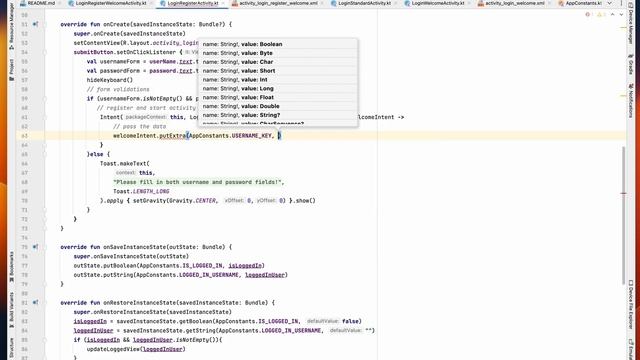Select the 'value: String?' overload hint
This screenshot has height=360, width=640.
[x=278, y=115]
